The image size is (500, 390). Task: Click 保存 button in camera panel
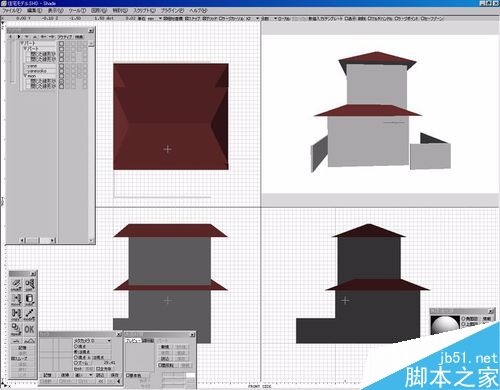click(114, 375)
